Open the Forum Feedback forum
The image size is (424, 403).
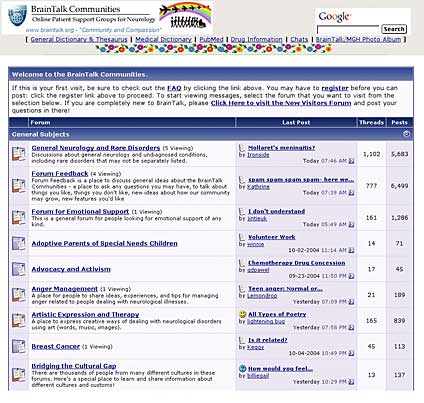point(60,174)
